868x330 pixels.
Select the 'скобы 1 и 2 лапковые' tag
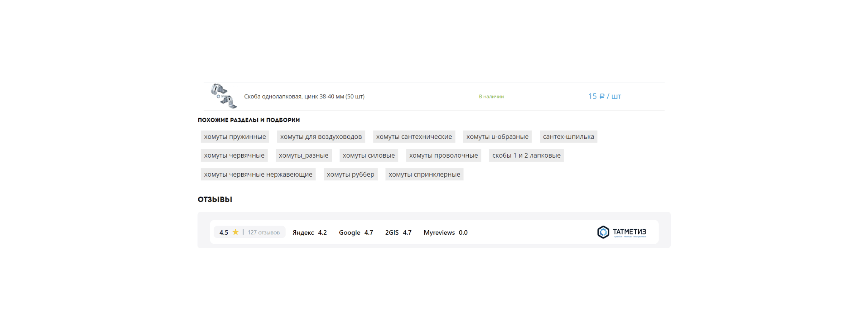click(526, 156)
